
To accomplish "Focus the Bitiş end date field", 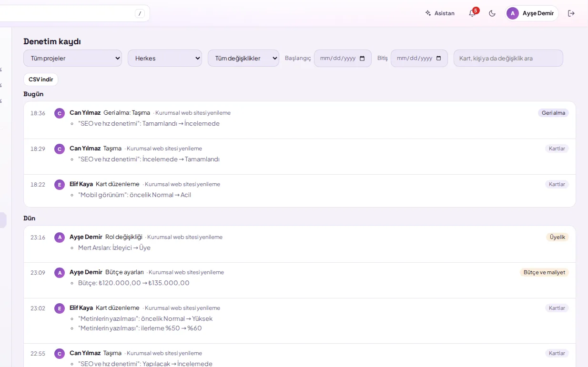I will coord(419,58).
